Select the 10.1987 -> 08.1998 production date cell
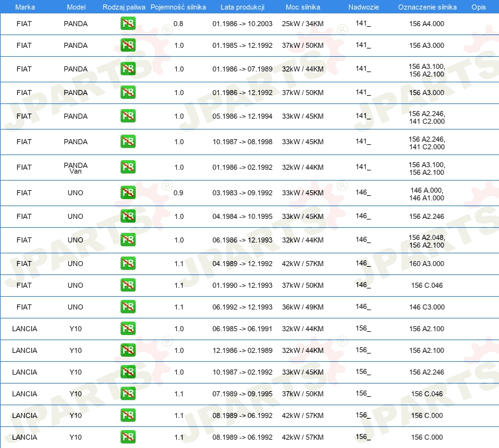 coord(242,142)
